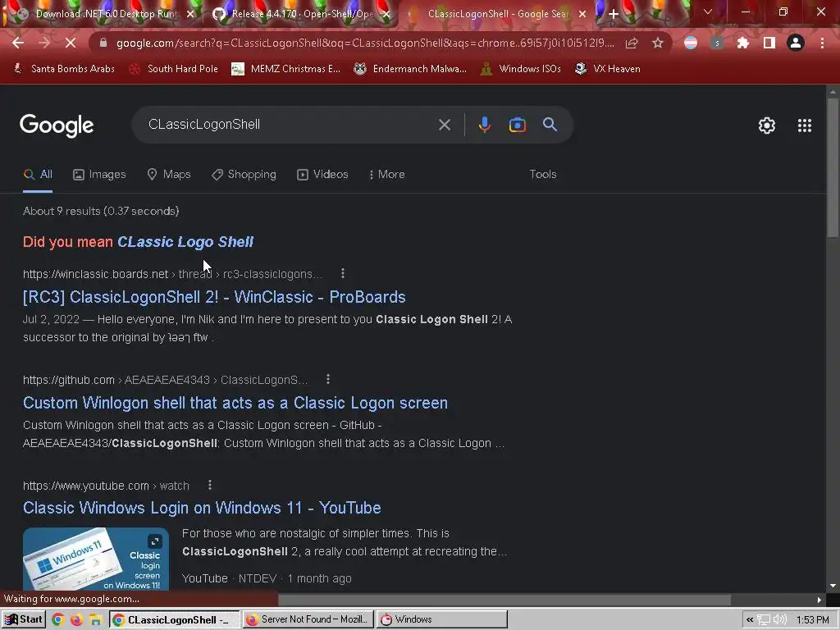The height and width of the screenshot is (630, 840).
Task: Click the Windows 11 video thumbnail
Action: 95,559
